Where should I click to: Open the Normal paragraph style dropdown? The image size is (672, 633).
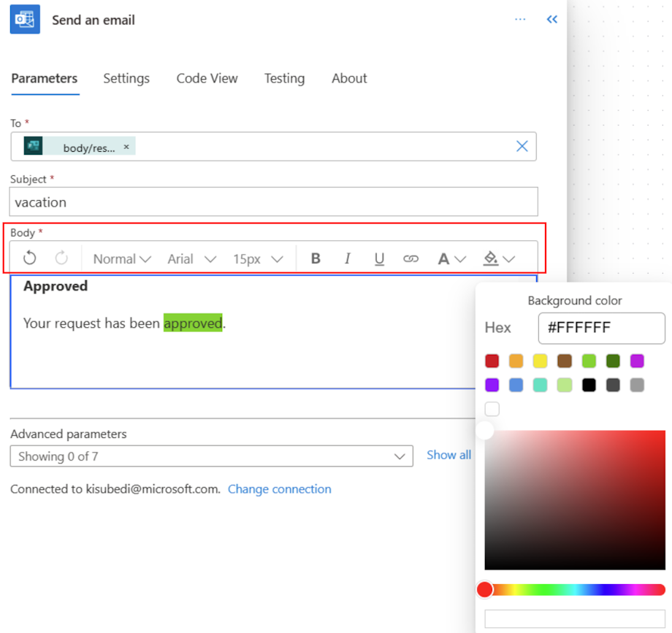(x=121, y=258)
